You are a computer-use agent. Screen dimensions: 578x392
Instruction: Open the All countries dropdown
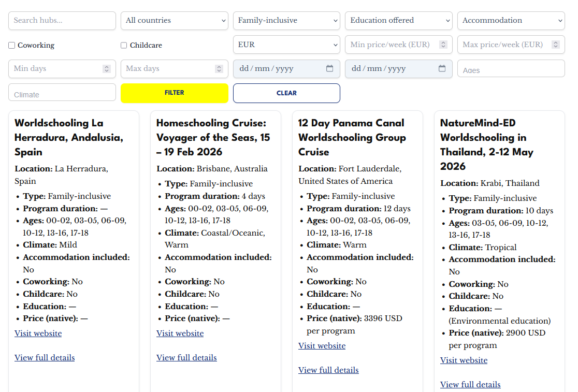point(175,21)
